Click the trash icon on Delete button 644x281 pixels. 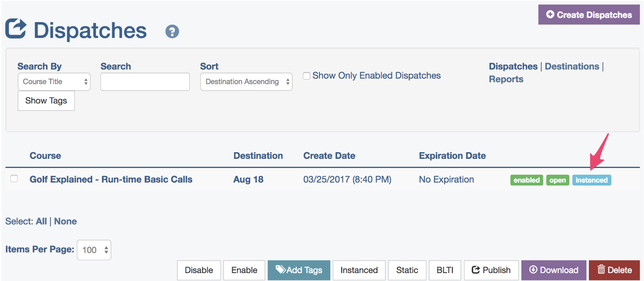(x=601, y=270)
